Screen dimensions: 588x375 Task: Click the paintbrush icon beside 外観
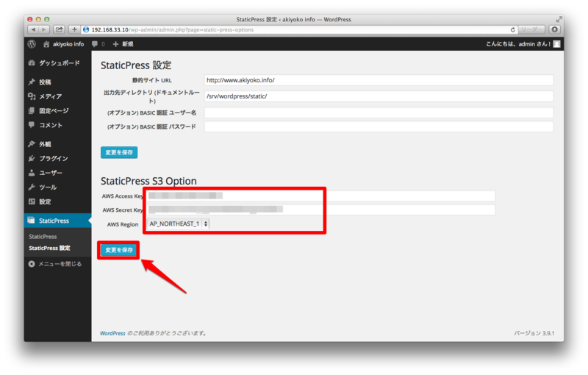point(32,144)
